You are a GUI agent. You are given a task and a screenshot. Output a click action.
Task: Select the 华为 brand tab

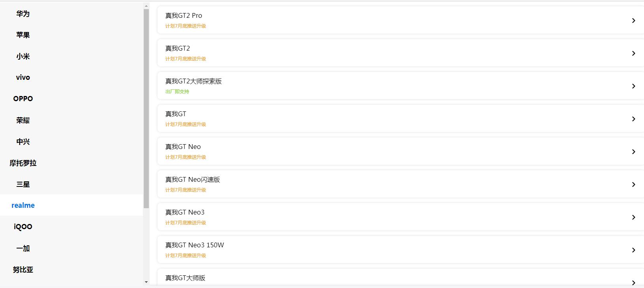tap(23, 14)
